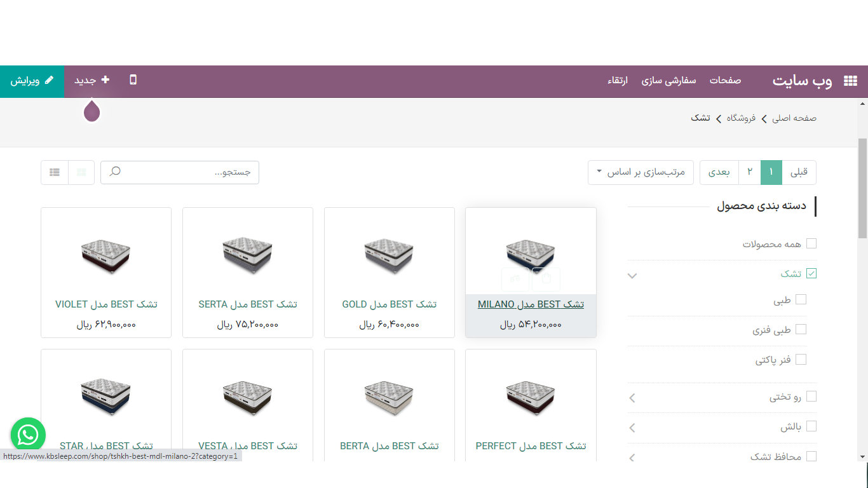Open تشک BEST مدل VIOLET link
Viewport: 868px width, 488px height.
(x=106, y=304)
